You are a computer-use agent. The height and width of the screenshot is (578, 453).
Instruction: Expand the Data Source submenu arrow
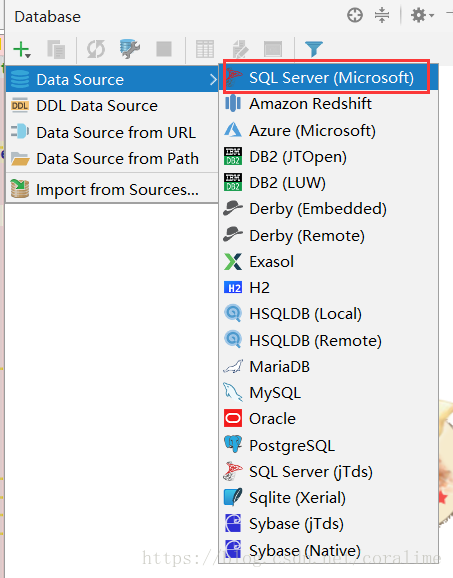click(213, 79)
